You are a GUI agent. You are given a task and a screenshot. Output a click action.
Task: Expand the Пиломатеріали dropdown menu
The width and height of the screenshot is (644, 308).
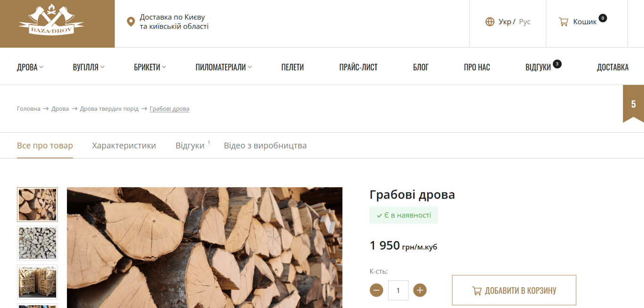[x=223, y=67]
